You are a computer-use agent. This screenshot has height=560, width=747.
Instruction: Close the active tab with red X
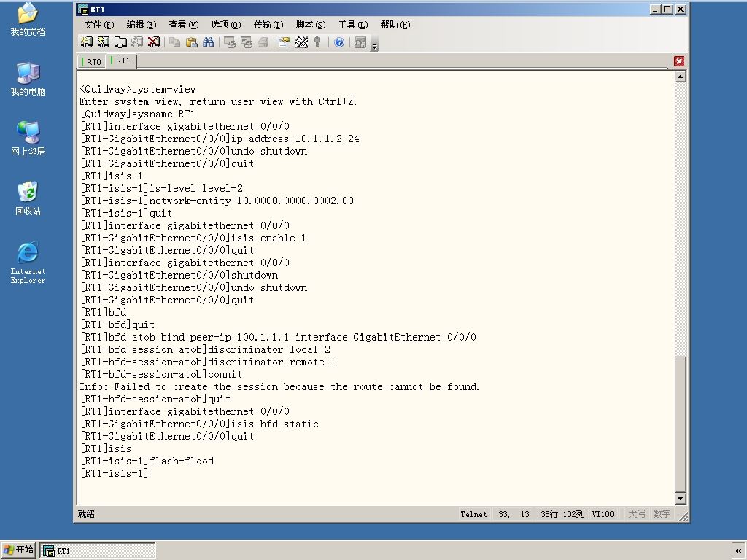679,61
